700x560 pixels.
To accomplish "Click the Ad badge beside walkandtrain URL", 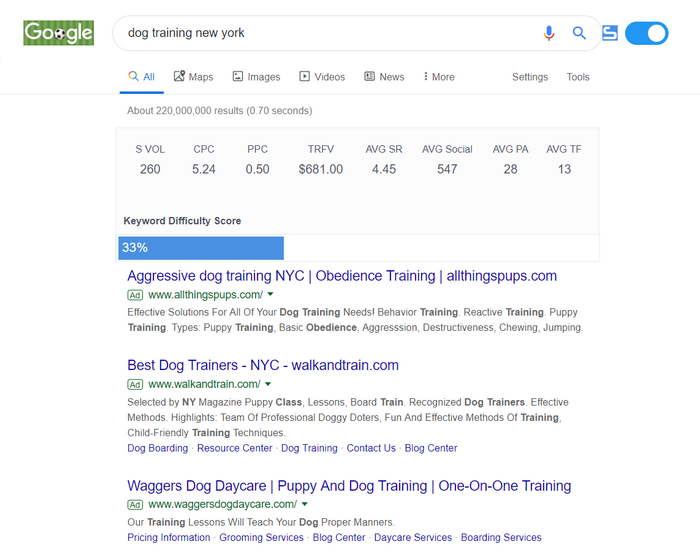I will pos(135,384).
